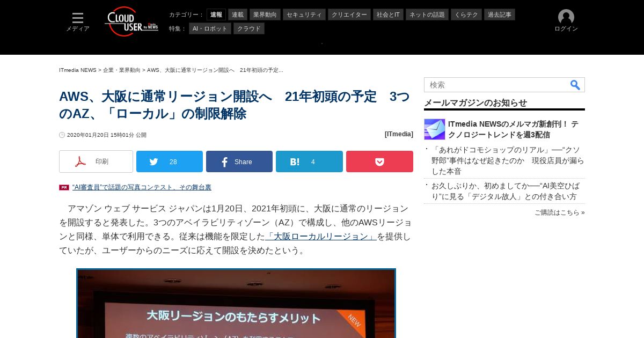The image size is (644, 338).
Task: Open the ネットの話題 category
Action: click(427, 14)
